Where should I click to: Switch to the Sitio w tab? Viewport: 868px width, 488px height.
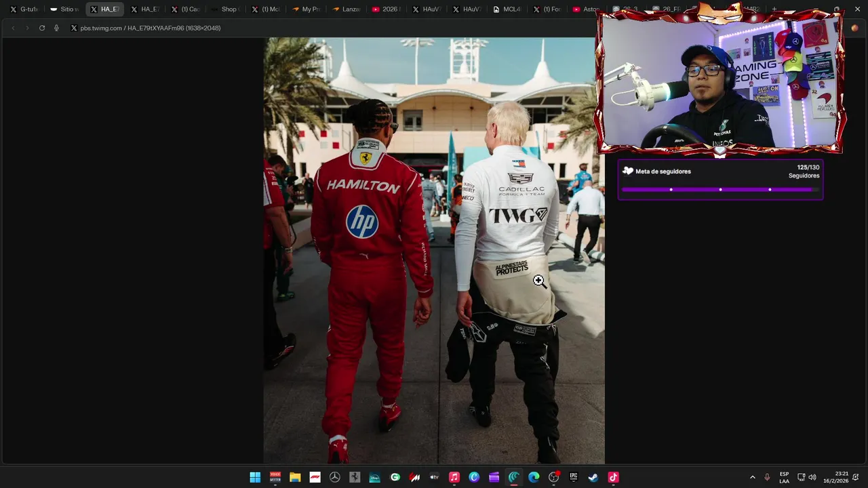[x=64, y=9]
